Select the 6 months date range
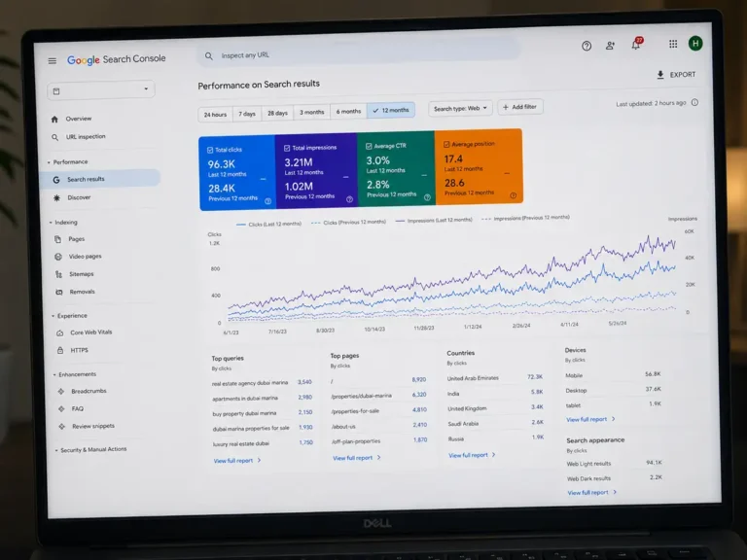This screenshot has width=747, height=560. coord(348,112)
